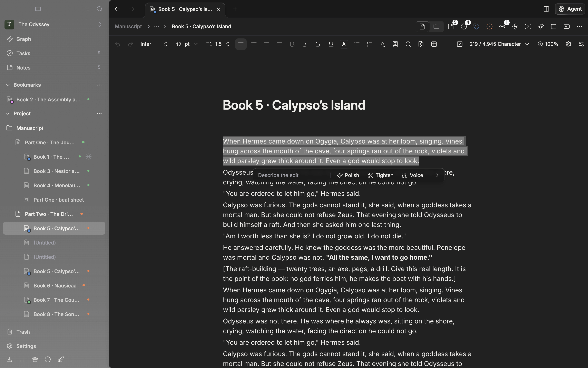This screenshot has width=588, height=368.
Task: Select the Book 5 · Calypso's Island tab
Action: coord(185,9)
